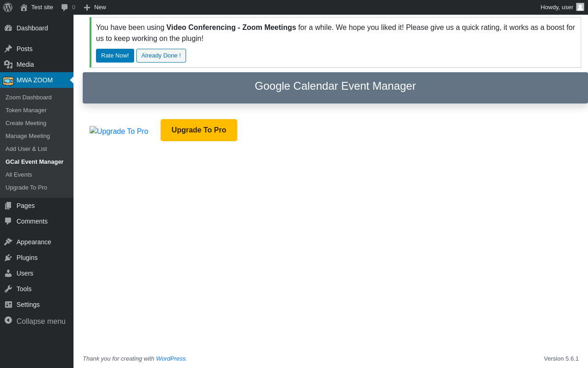
Task: Click the yellow Upgrade To Pro button
Action: coord(199,130)
